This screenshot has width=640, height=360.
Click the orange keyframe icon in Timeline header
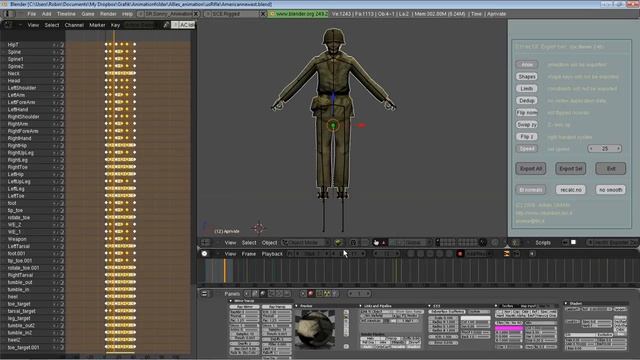(x=507, y=253)
